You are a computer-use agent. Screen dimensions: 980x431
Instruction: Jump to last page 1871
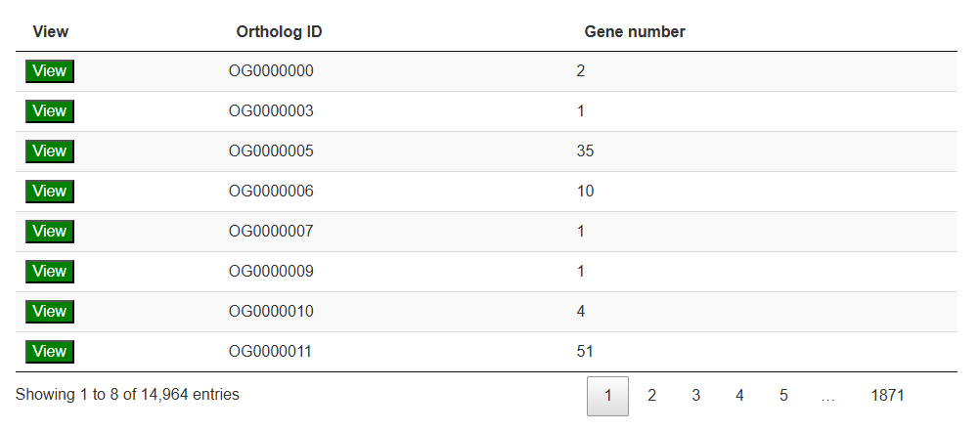tap(887, 396)
